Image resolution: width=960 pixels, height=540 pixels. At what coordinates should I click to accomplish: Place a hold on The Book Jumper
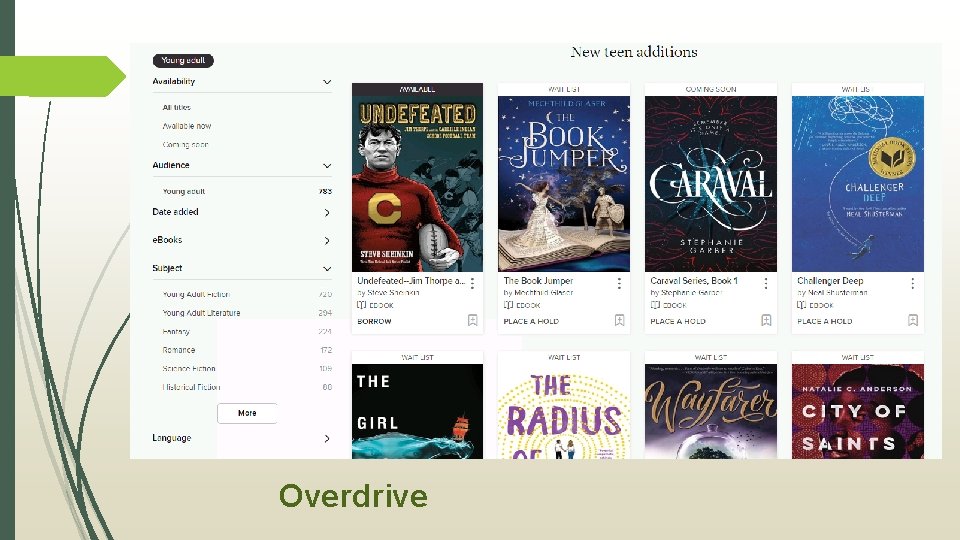click(531, 321)
